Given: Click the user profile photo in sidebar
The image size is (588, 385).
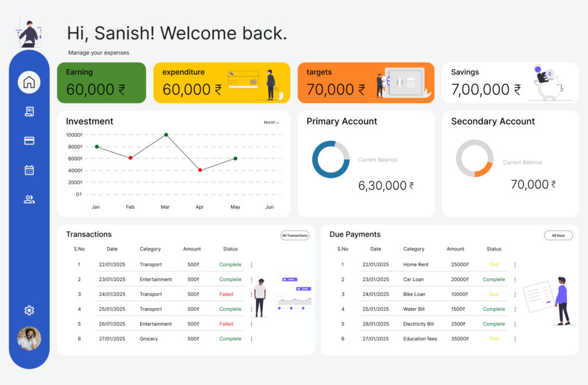Looking at the screenshot, I should (29, 339).
